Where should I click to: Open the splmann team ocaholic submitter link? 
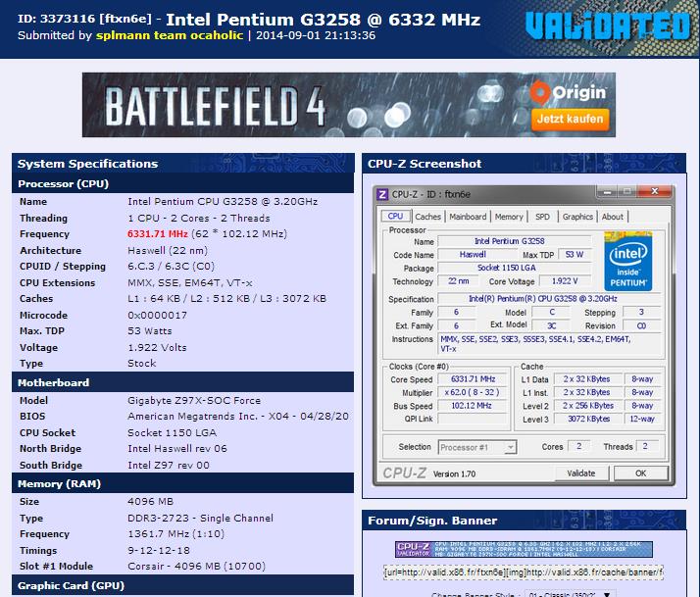pos(170,35)
